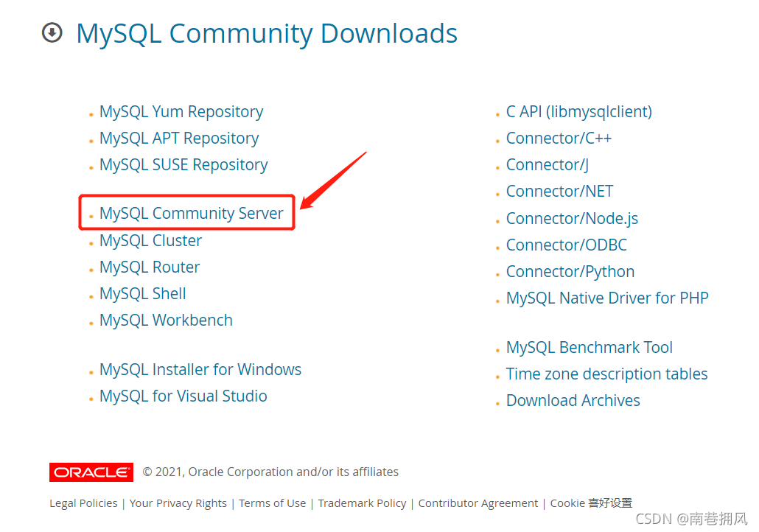
Task: Open MySQL Native Driver for PHP
Action: [607, 298]
